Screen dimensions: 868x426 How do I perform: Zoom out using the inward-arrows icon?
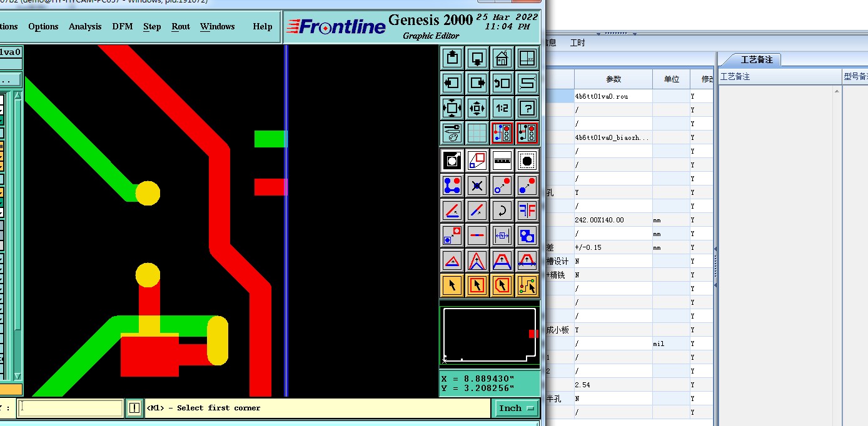[x=477, y=107]
